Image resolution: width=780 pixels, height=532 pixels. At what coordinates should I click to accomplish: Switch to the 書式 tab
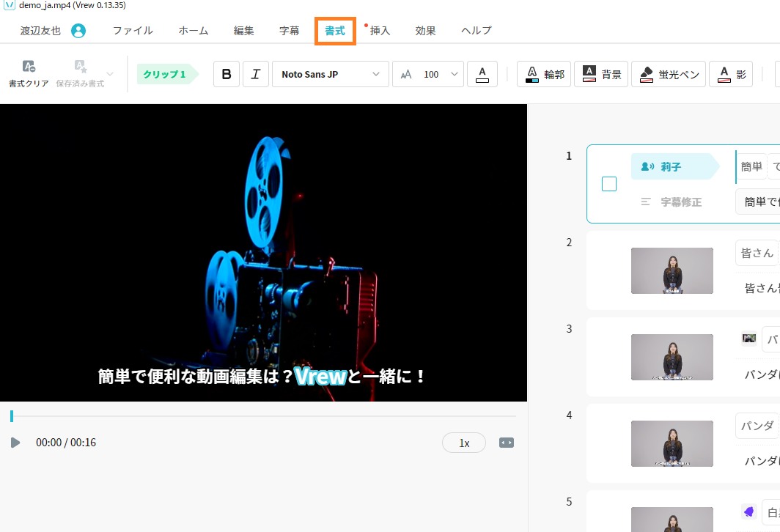click(335, 31)
